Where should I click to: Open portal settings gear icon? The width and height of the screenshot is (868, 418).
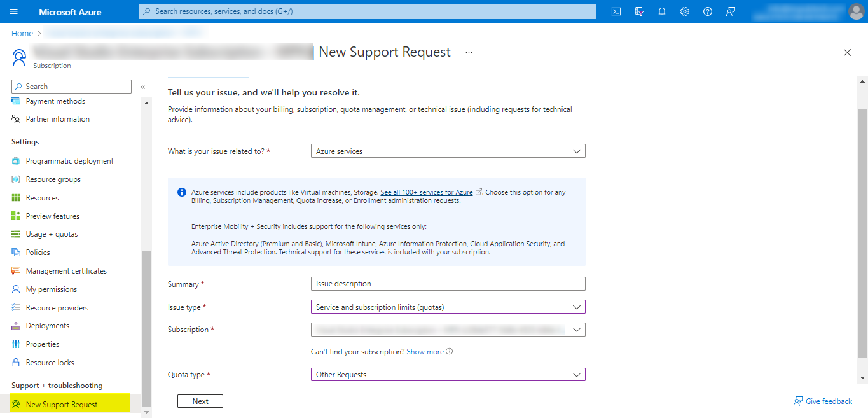(685, 11)
